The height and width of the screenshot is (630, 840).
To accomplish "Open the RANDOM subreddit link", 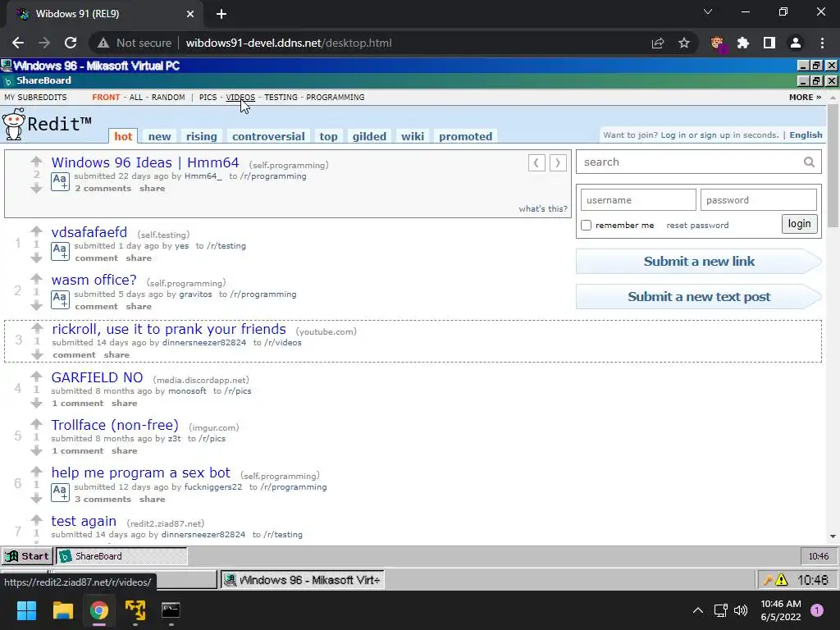I will tap(168, 97).
